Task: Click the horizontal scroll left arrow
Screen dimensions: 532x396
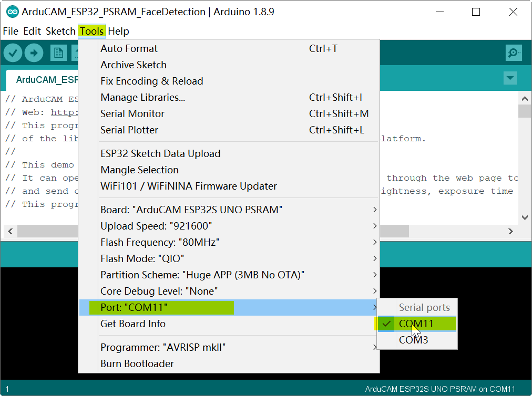Action: point(10,231)
